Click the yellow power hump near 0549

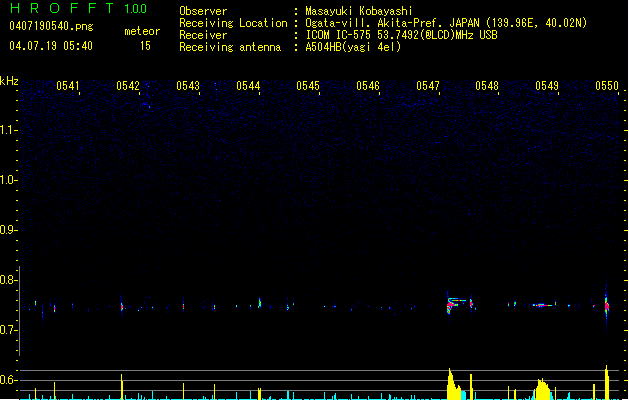tap(542, 389)
